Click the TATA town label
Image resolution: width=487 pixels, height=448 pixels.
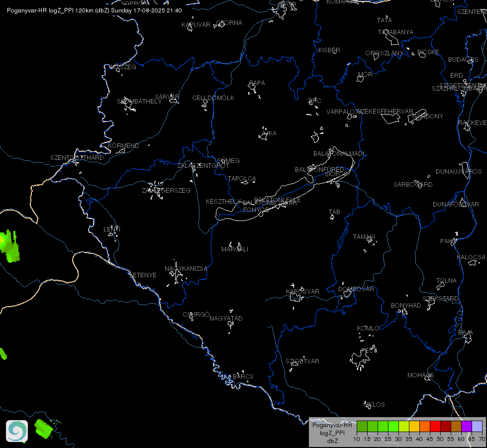[x=384, y=20]
